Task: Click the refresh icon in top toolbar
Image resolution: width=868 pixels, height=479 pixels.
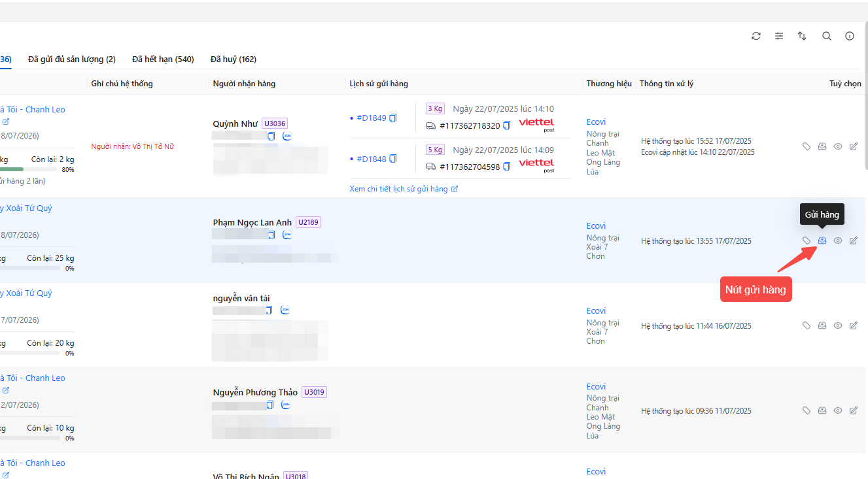Action: [756, 37]
